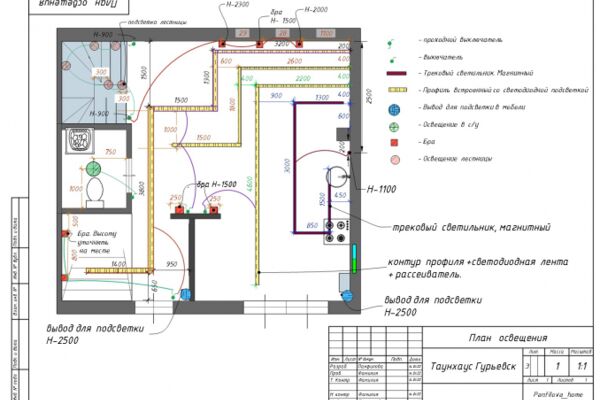The height and width of the screenshot is (400, 600).
Task: Click the "2200" green horizontal dimension
Action: coord(303,78)
